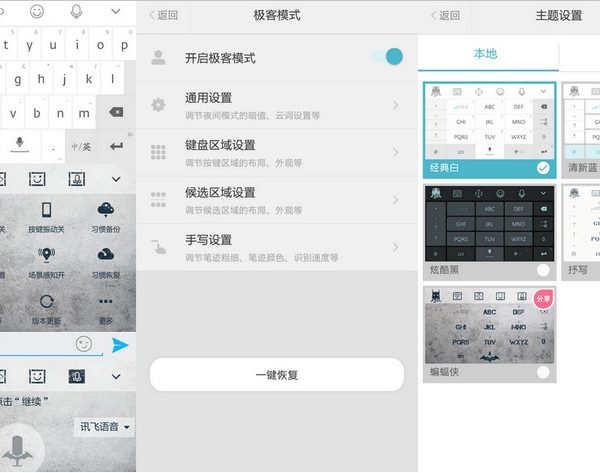Click the blue send arrow icon

pos(120,345)
